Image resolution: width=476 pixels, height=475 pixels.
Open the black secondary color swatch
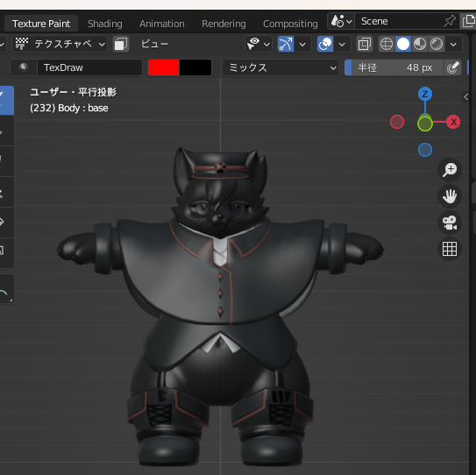click(195, 67)
